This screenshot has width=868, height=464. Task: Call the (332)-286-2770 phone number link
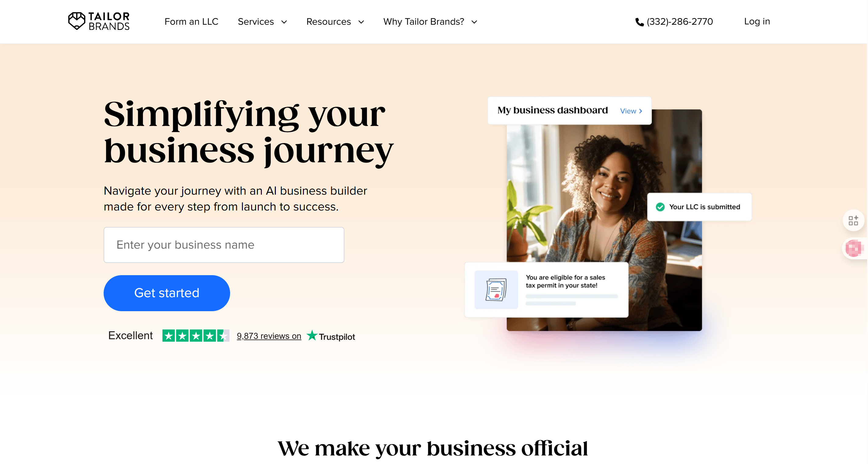point(680,22)
